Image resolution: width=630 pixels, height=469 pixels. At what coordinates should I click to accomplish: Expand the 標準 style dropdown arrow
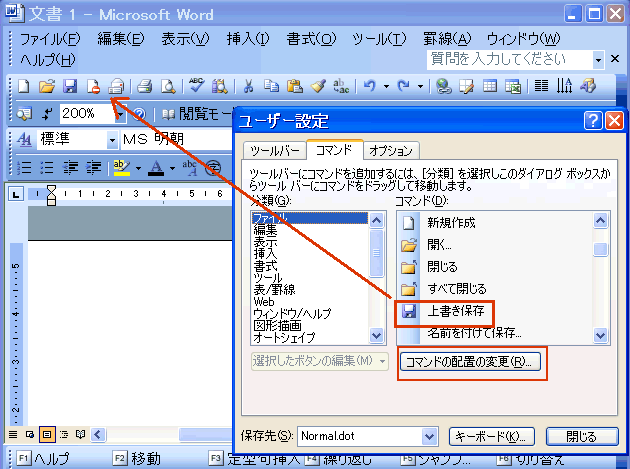(112, 140)
